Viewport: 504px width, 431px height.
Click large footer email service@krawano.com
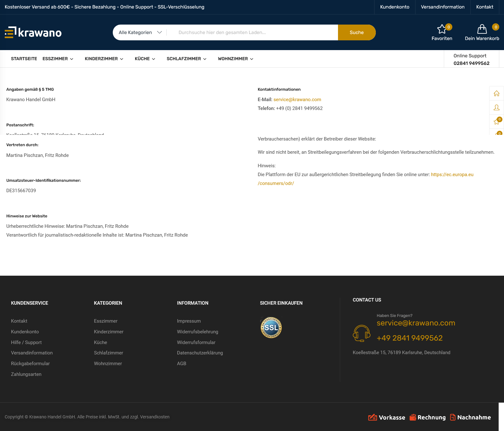[416, 323]
